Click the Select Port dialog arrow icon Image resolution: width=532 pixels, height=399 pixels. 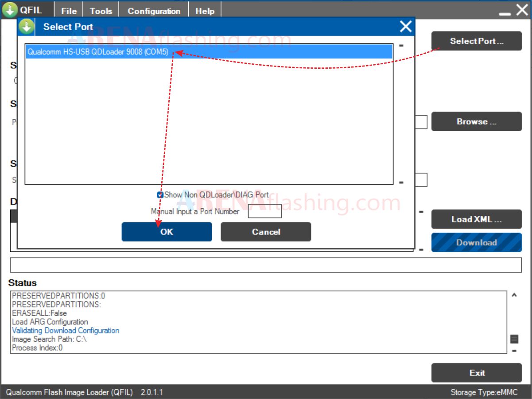click(26, 27)
